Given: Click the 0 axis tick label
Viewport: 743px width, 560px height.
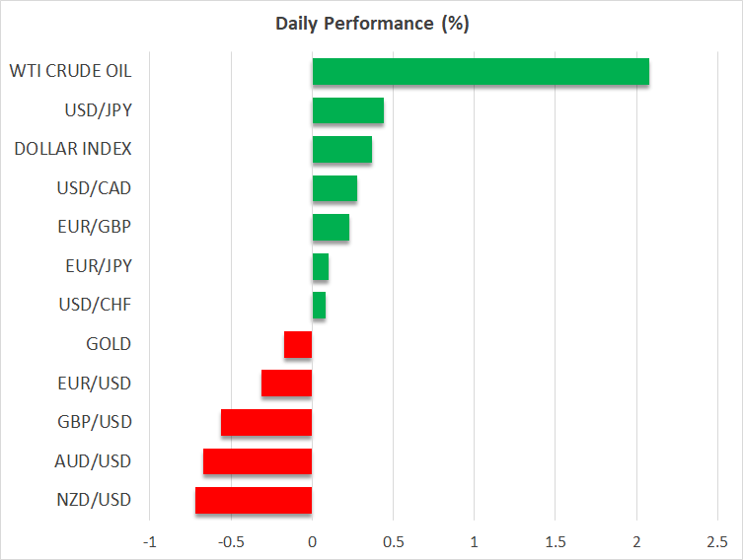Looking at the screenshot, I should click(312, 541).
